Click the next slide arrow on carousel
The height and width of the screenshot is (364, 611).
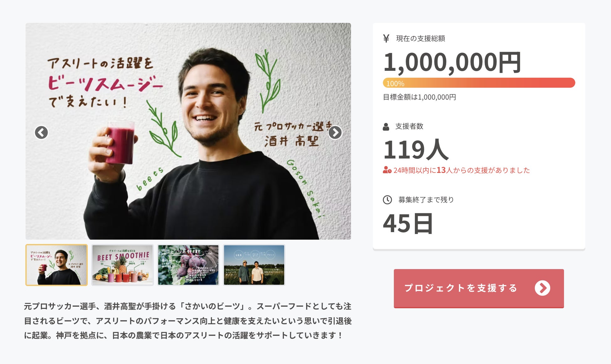tap(335, 132)
